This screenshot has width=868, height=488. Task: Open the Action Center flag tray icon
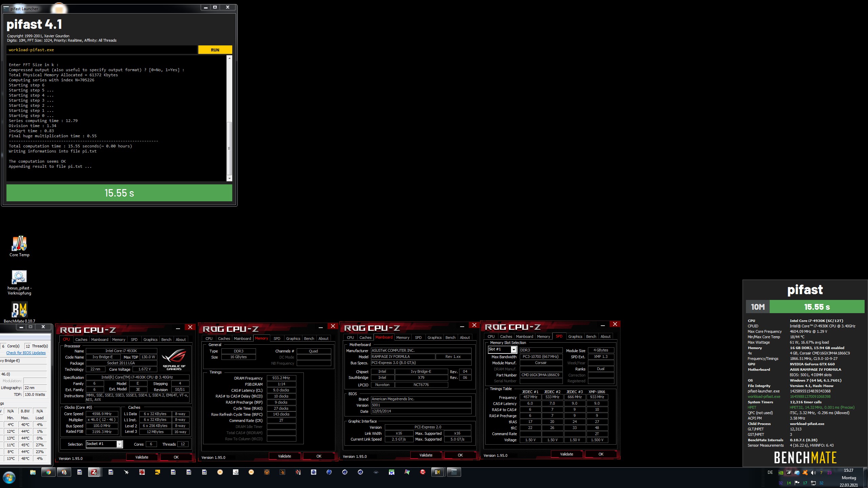click(797, 483)
